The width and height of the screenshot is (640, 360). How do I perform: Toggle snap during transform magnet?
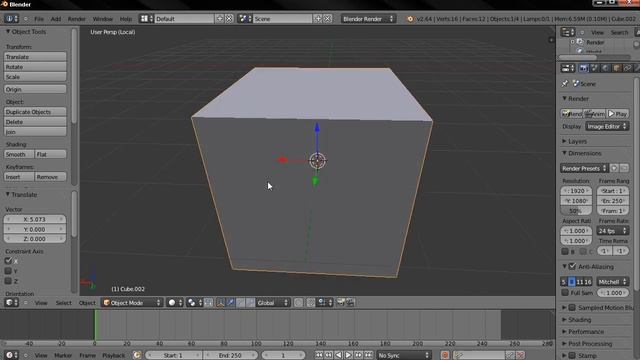[x=311, y=302]
